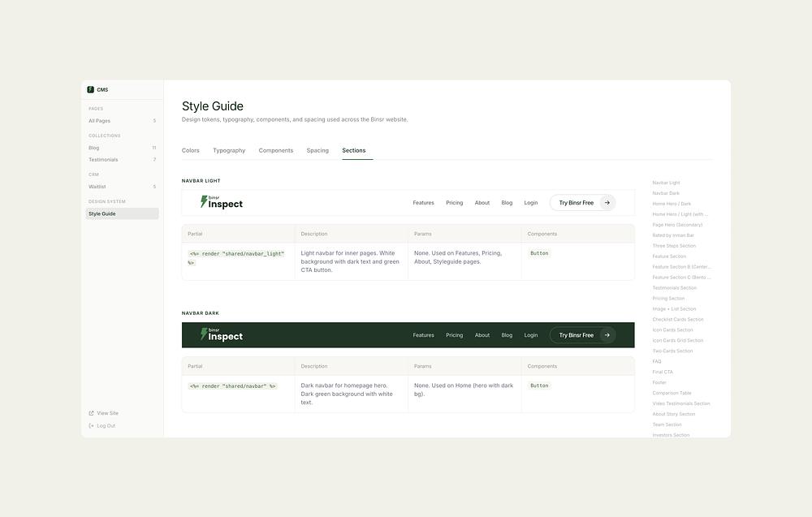Switch to the Typography tab
This screenshot has width=812, height=517.
(229, 151)
